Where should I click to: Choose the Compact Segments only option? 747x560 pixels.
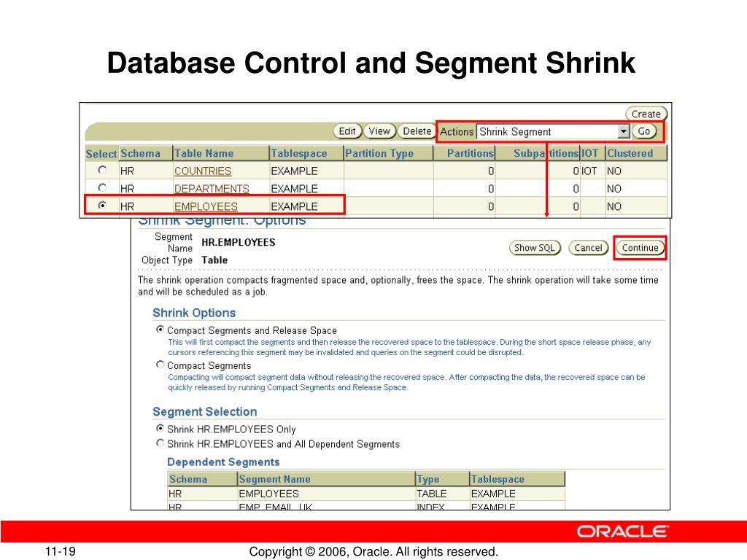pos(160,365)
